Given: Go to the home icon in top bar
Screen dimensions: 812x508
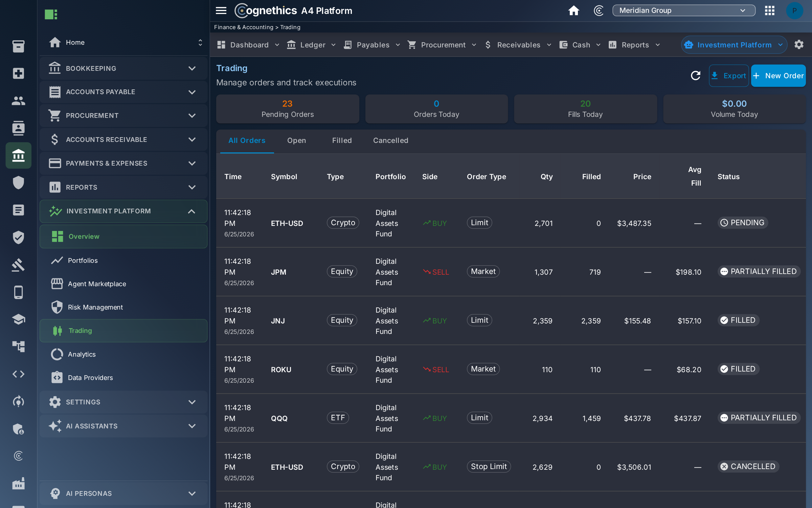Looking at the screenshot, I should coord(573,10).
